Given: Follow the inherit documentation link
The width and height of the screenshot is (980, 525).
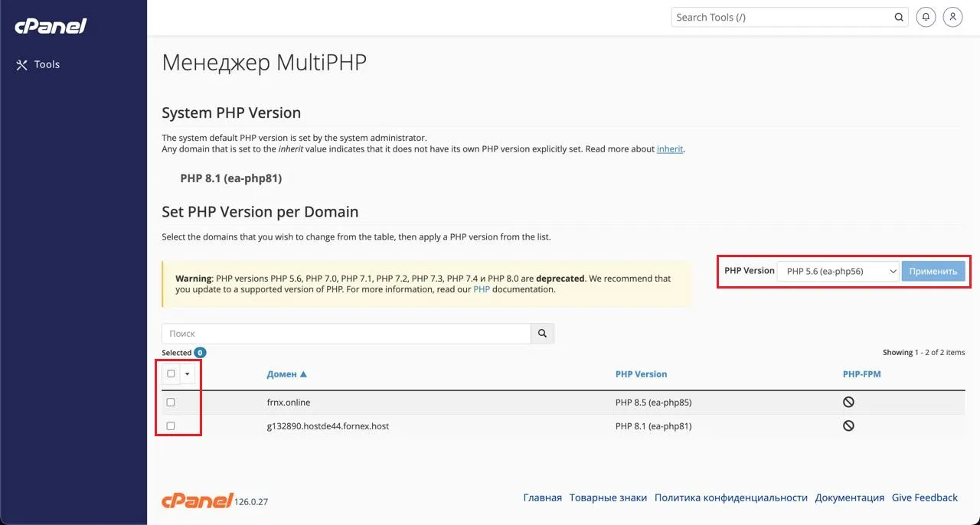Looking at the screenshot, I should click(x=669, y=149).
